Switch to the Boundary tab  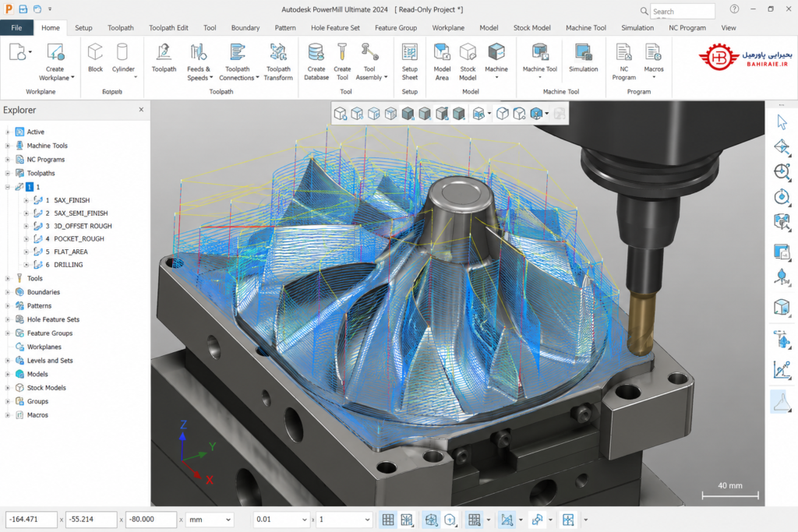(245, 27)
